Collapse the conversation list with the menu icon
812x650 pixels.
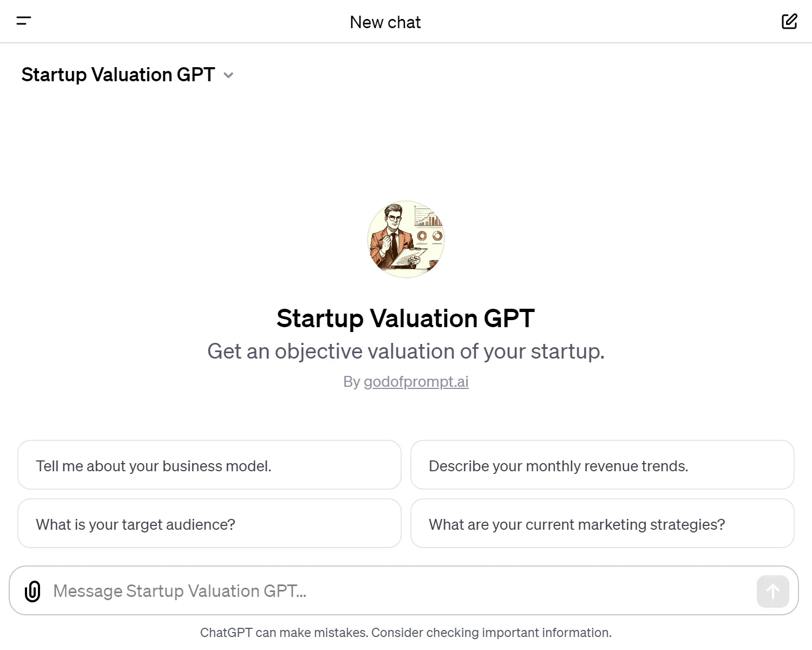point(24,21)
